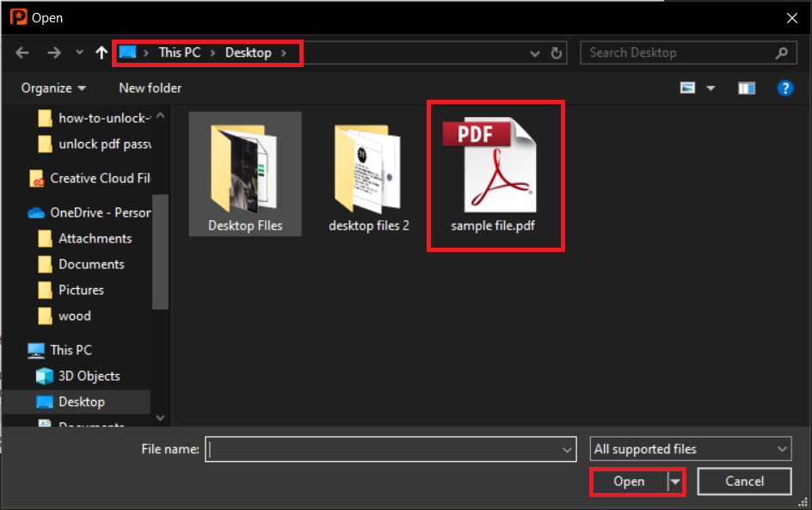The height and width of the screenshot is (510, 812).
Task: Open the All supported files dropdown
Action: point(690,448)
